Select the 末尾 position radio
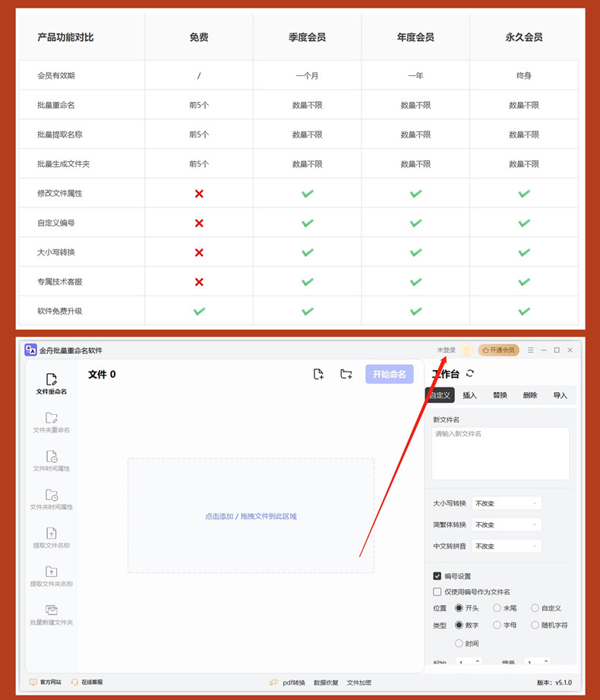This screenshot has height=700, width=600. 497,607
